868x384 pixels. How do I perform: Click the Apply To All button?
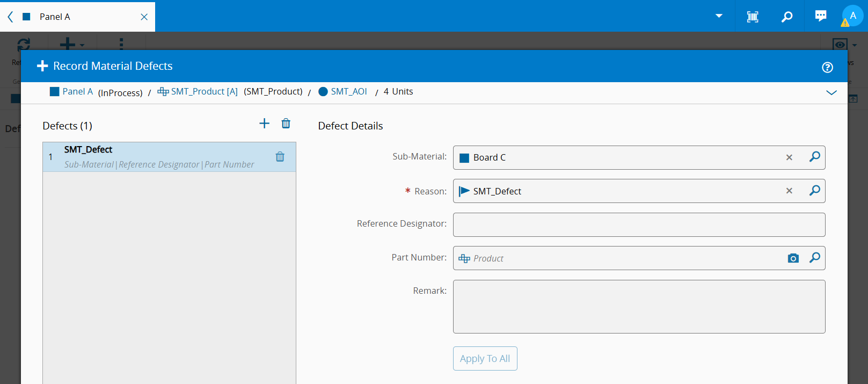pyautogui.click(x=485, y=358)
